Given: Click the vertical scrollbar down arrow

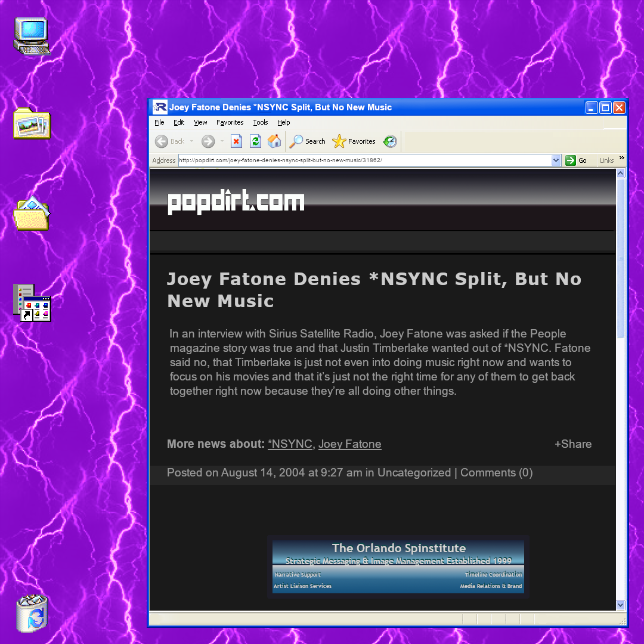Looking at the screenshot, I should (620, 605).
